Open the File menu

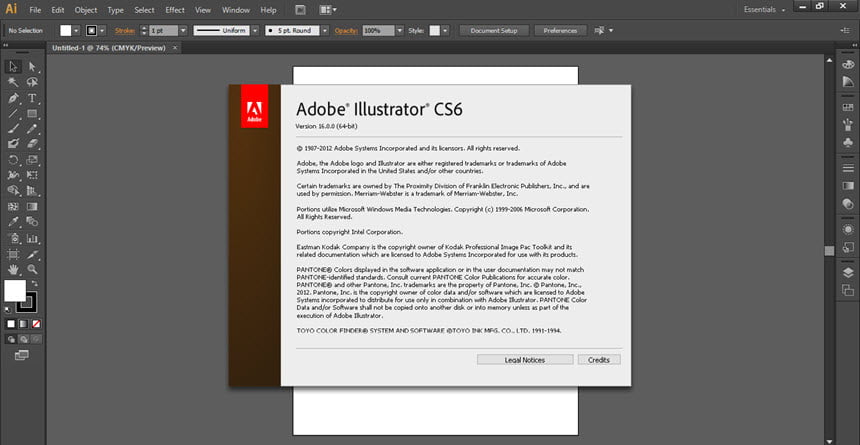35,10
